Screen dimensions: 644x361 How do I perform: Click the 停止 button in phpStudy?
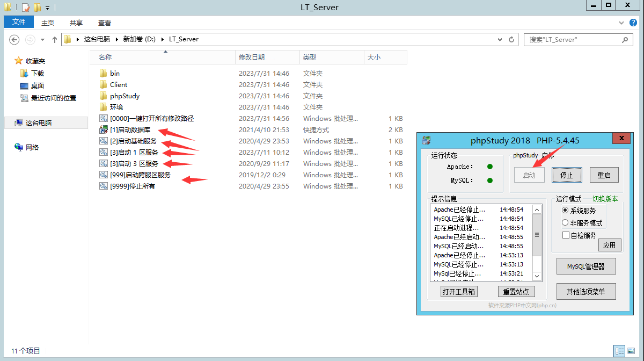click(566, 175)
